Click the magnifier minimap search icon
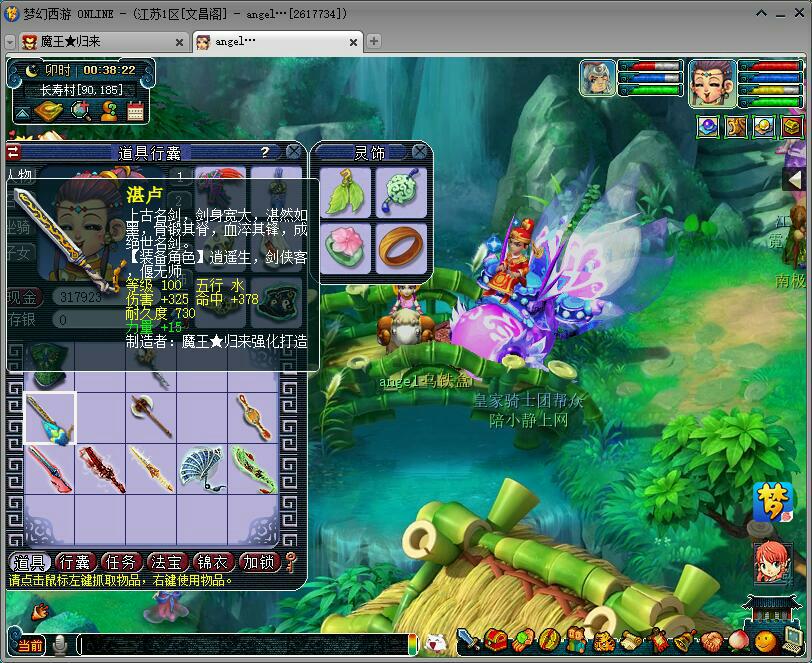Viewport: 812px width, 663px height. click(x=80, y=110)
